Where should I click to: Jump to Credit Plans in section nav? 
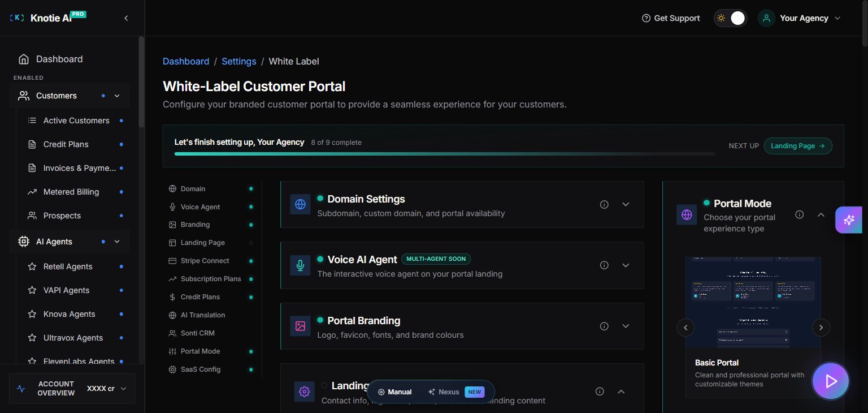coord(211,297)
